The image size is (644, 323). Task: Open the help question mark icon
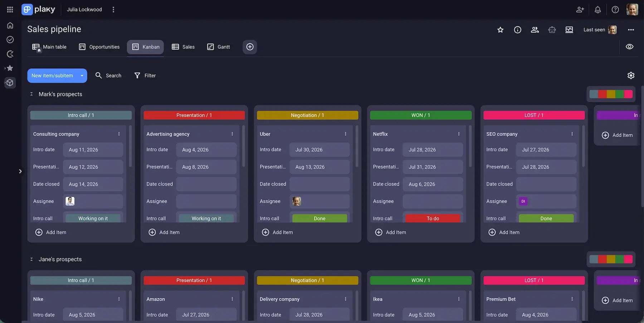(615, 10)
